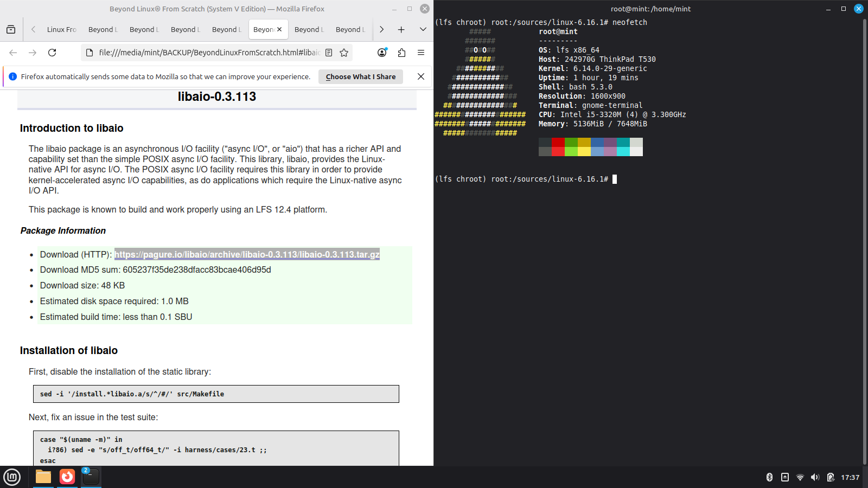Open the Files manager from the taskbar
This screenshot has height=488, width=868.
point(43,477)
